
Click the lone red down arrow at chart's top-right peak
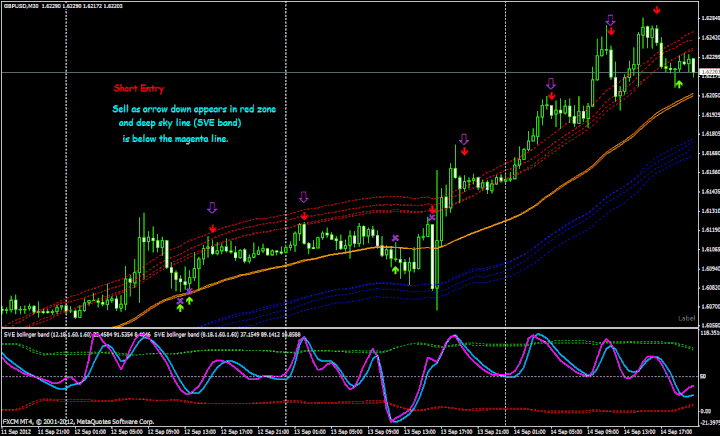click(657, 10)
